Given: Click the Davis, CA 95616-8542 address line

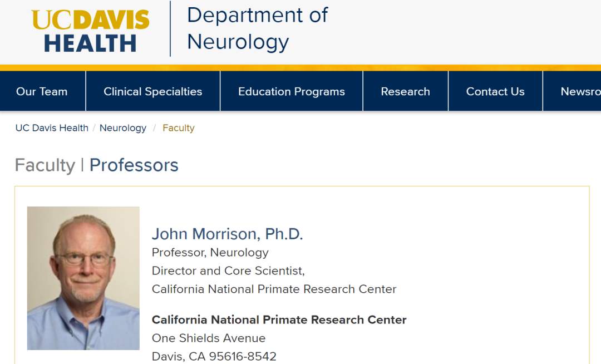Looking at the screenshot, I should (x=214, y=356).
